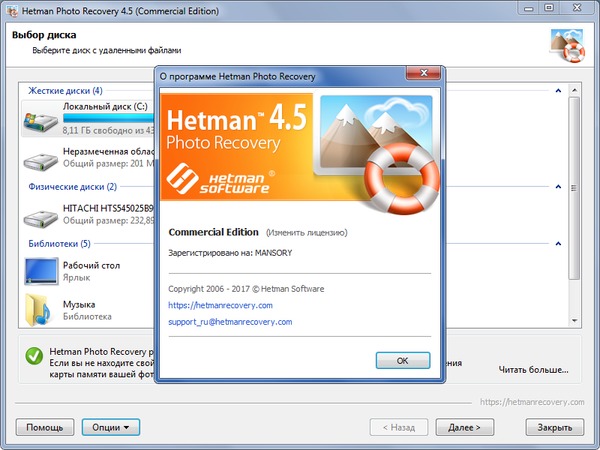Click the < Назад button

[399, 427]
